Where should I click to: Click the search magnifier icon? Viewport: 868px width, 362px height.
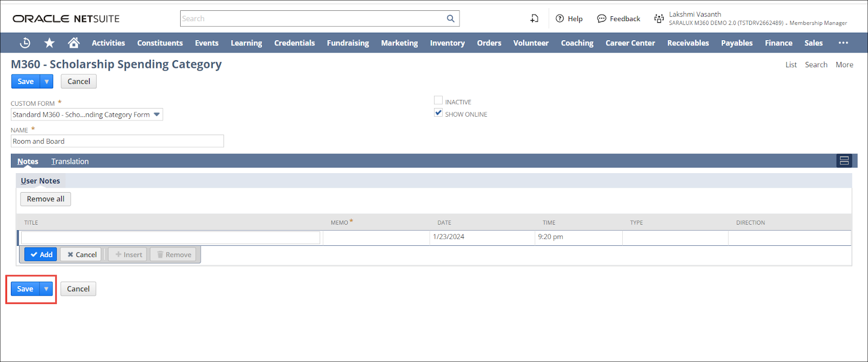point(450,18)
